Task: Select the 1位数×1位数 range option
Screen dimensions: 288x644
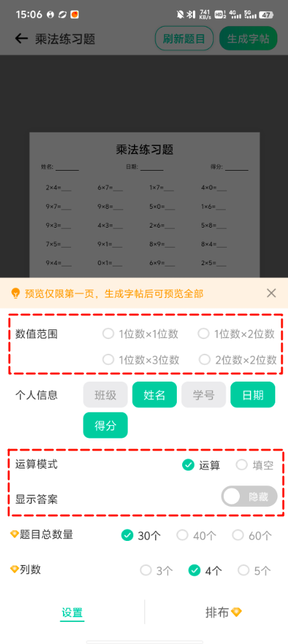Action: coord(140,334)
